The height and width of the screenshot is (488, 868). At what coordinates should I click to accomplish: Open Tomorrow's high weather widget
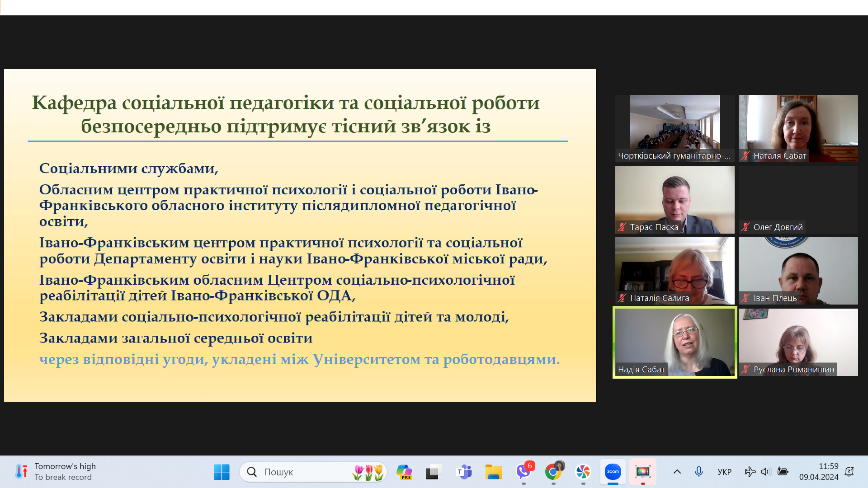pos(55,472)
